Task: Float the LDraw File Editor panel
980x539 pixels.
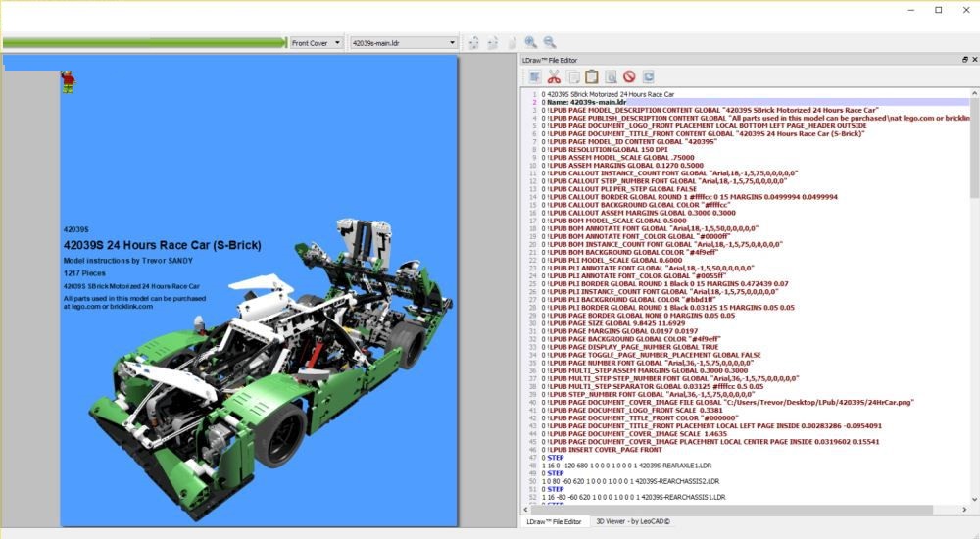Action: (x=963, y=60)
